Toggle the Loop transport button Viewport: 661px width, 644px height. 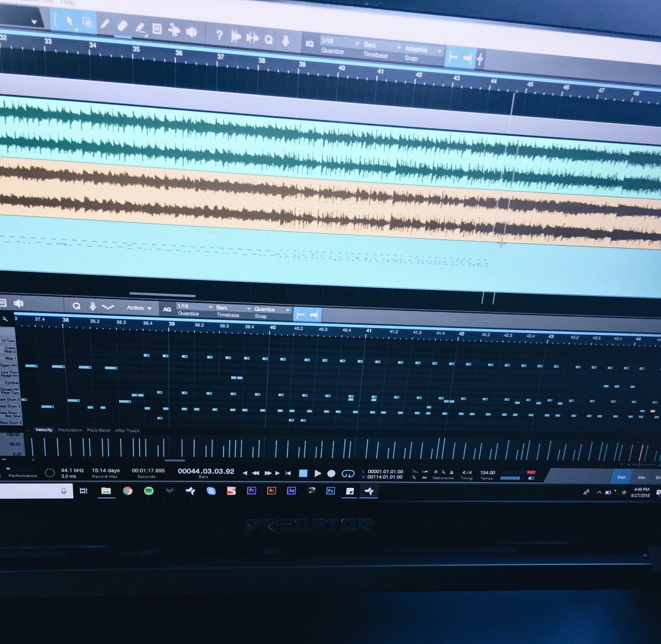click(x=348, y=473)
